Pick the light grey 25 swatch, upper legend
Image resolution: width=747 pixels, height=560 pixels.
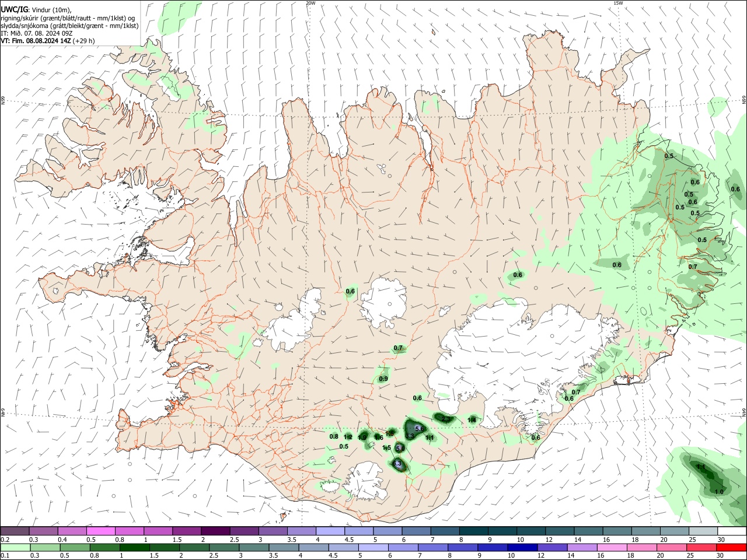pyautogui.click(x=704, y=531)
